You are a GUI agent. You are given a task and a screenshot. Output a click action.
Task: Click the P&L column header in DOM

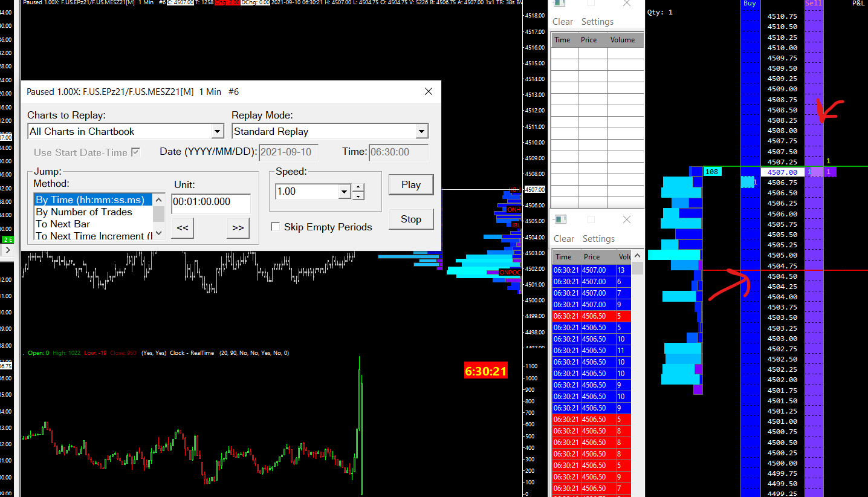click(x=858, y=4)
